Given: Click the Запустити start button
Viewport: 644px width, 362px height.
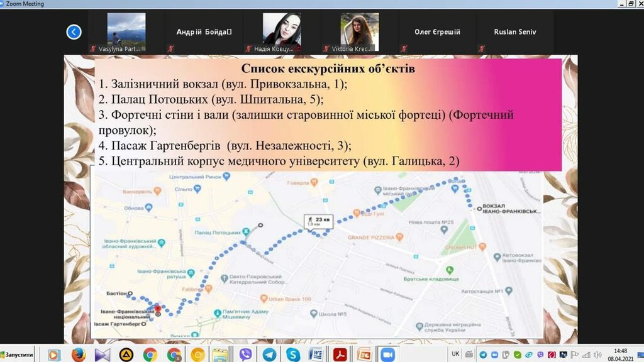Looking at the screenshot, I should click(17, 355).
